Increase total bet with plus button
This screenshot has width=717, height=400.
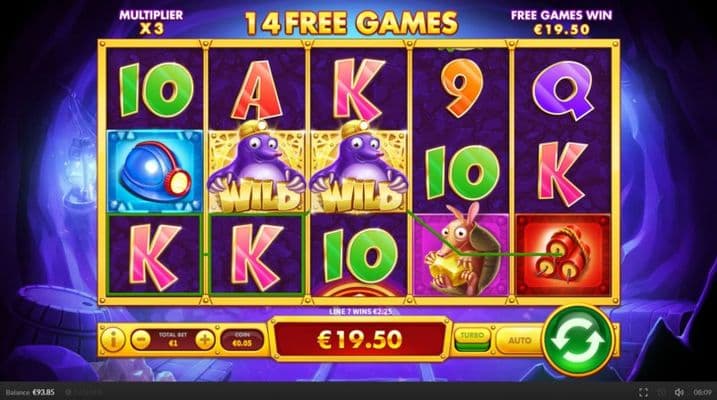205,340
